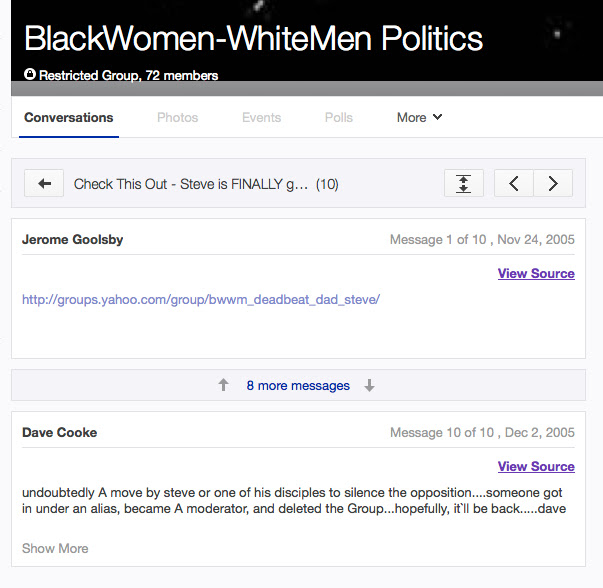Click Message 10 of 10, Dec 2, 2005

482,433
